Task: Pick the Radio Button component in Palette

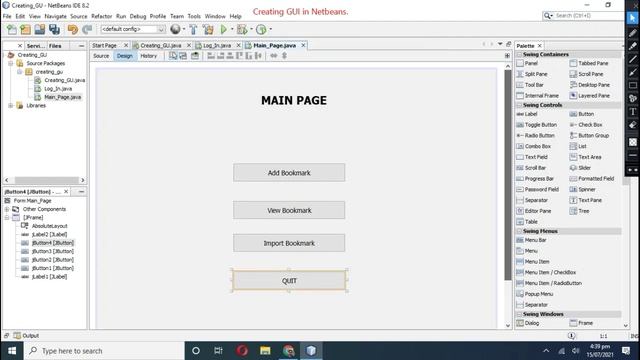Action: (536, 136)
